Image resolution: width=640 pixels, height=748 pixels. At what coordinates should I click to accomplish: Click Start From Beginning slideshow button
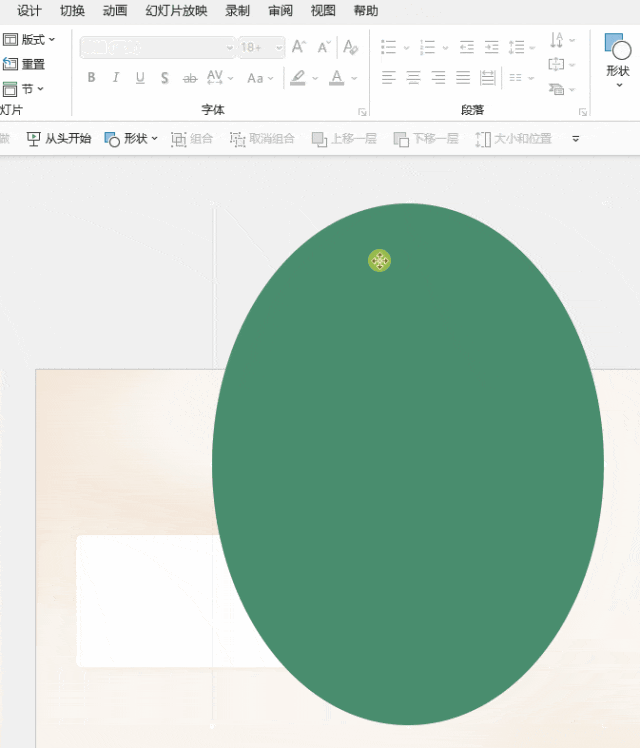(59, 139)
